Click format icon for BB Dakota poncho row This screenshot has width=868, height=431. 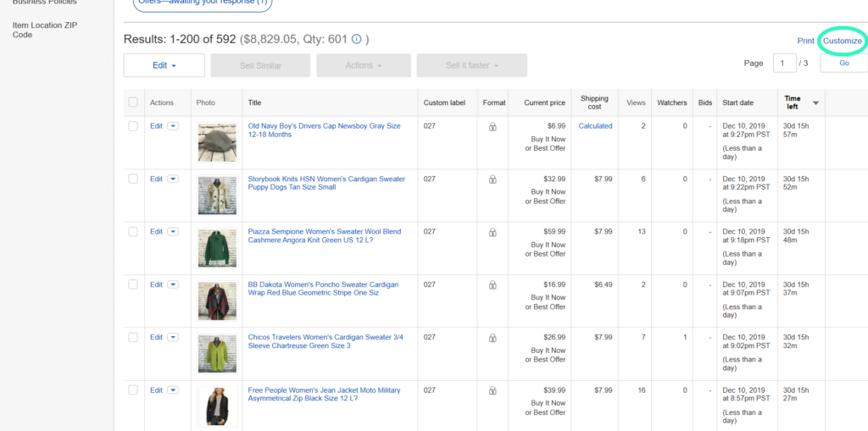click(x=492, y=285)
